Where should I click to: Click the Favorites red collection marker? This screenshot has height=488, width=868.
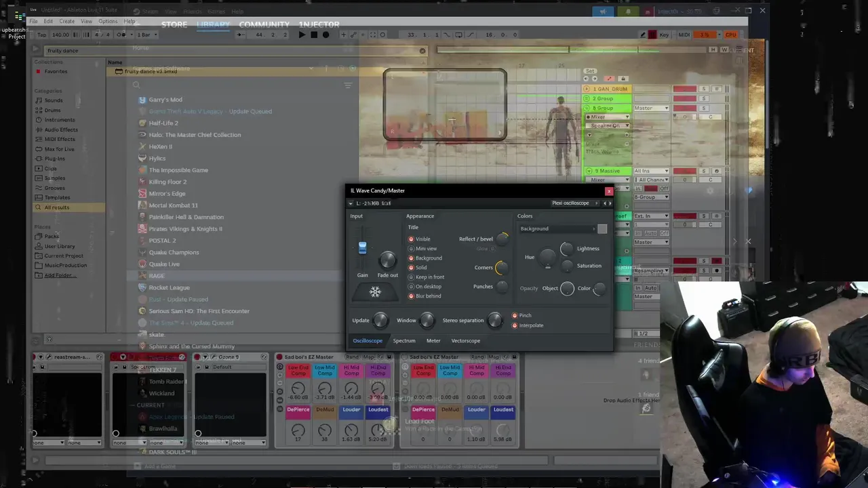tap(39, 71)
